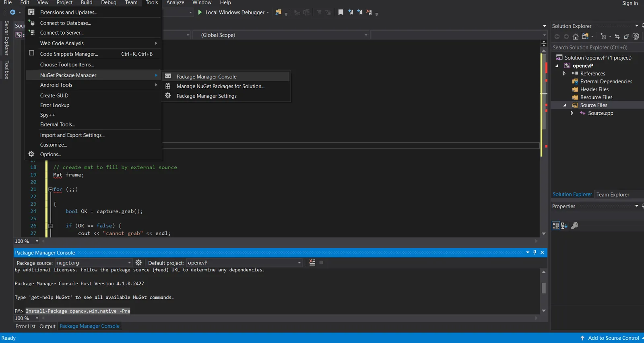Image resolution: width=644 pixels, height=343 pixels.
Task: Open the Property Pages wrench icon
Action: pyautogui.click(x=575, y=226)
